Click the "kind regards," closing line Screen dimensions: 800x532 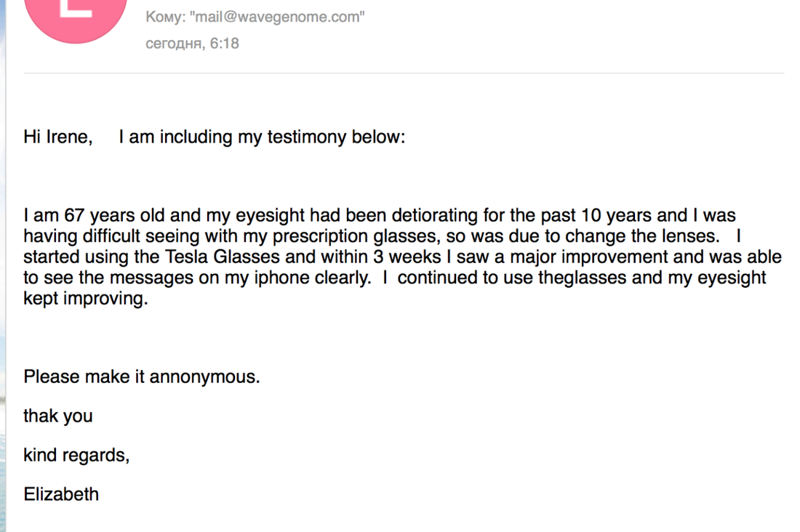(76, 455)
